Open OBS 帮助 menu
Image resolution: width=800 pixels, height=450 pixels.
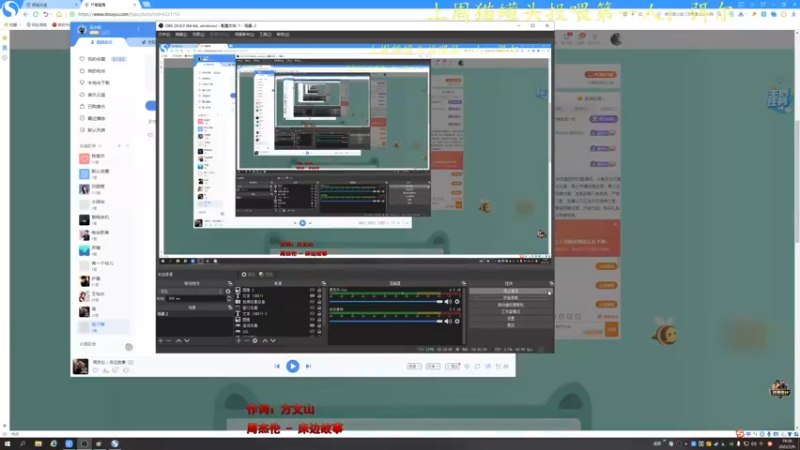pos(282,35)
